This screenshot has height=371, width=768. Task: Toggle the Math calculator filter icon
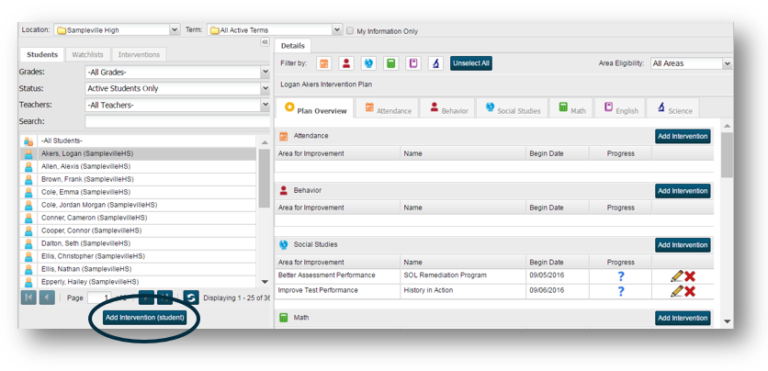pos(391,63)
